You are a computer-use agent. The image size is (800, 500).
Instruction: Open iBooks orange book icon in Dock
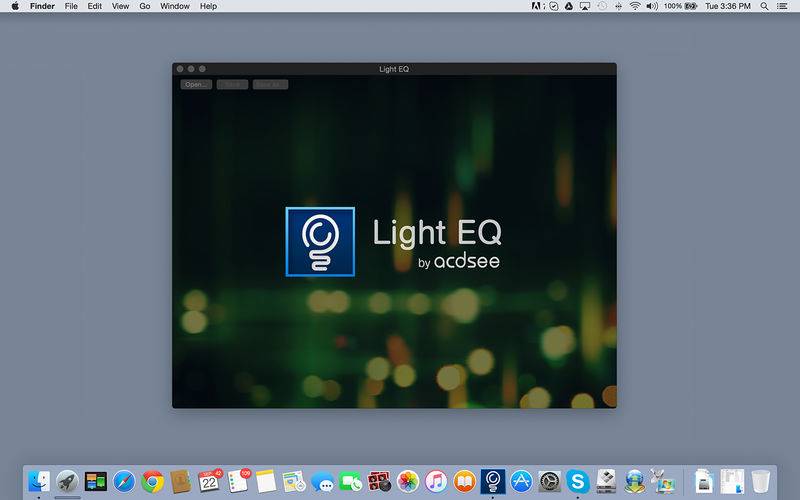pyautogui.click(x=465, y=481)
